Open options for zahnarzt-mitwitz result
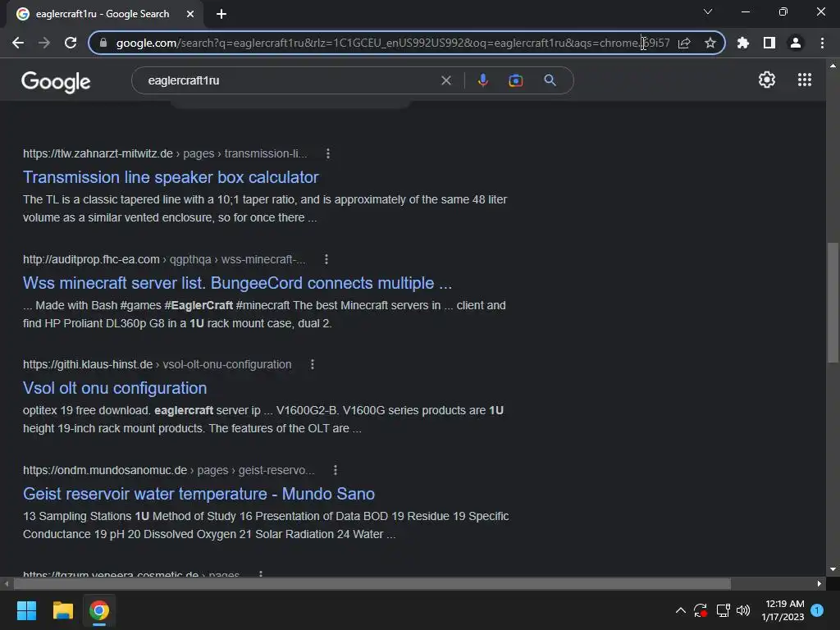Viewport: 840px width, 630px height. point(328,153)
